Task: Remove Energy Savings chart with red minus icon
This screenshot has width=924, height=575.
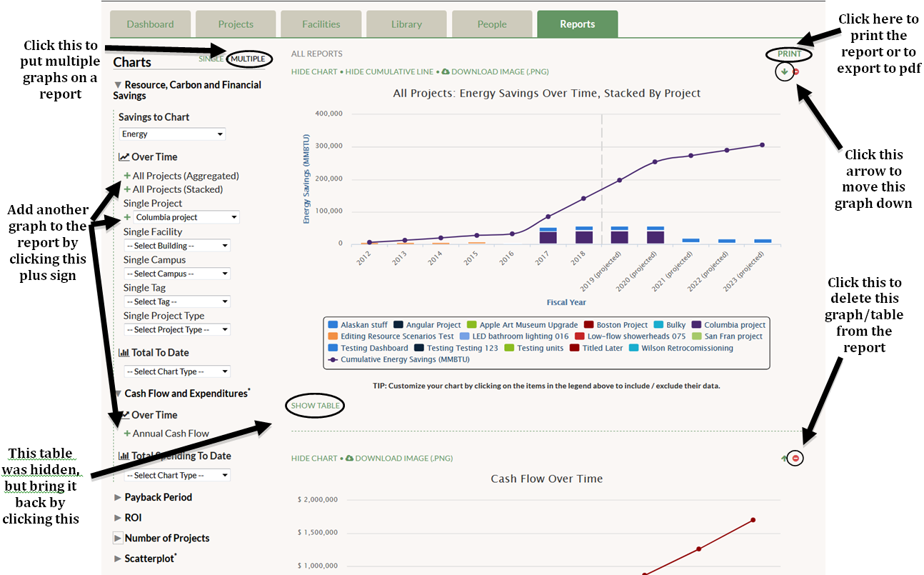Action: click(x=796, y=71)
